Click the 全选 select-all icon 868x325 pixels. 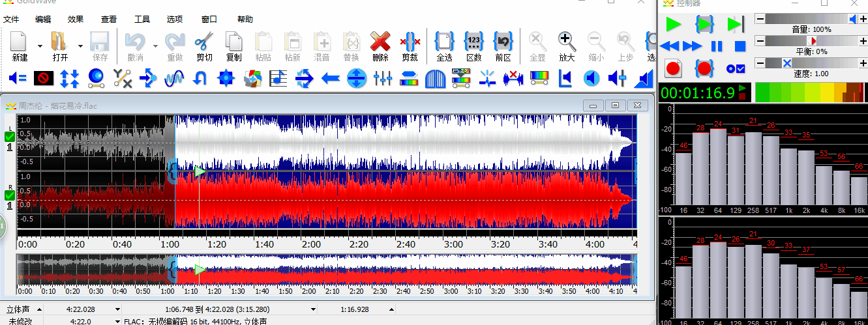[444, 47]
